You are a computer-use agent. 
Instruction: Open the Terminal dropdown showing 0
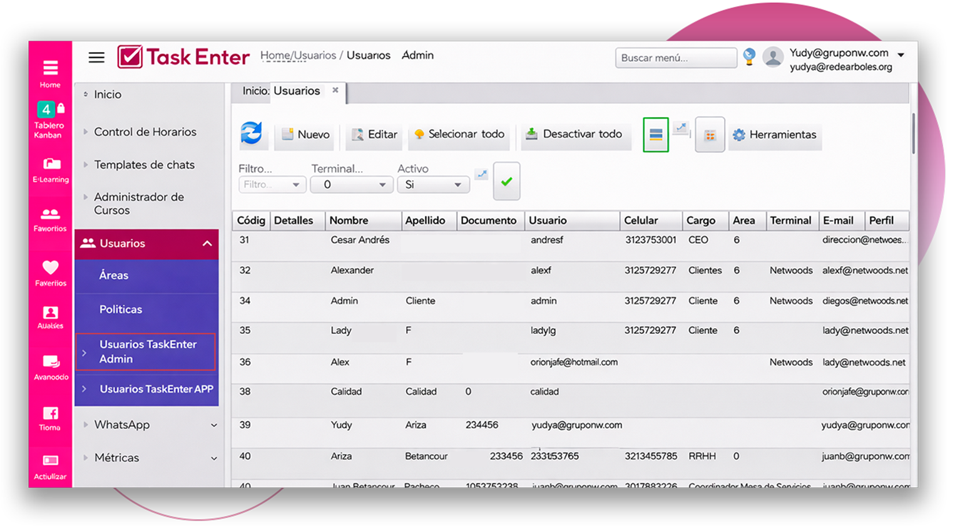[x=352, y=185]
